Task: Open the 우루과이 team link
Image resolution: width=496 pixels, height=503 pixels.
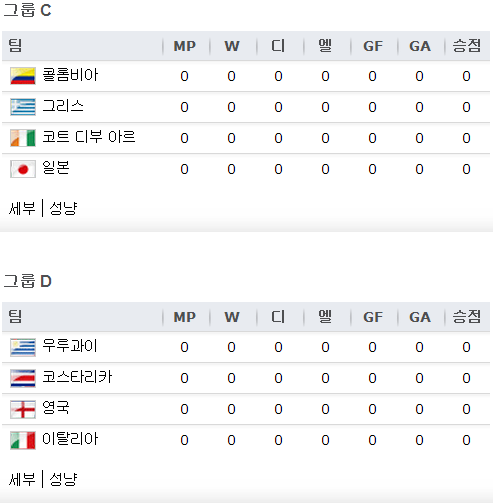Action: coord(70,346)
